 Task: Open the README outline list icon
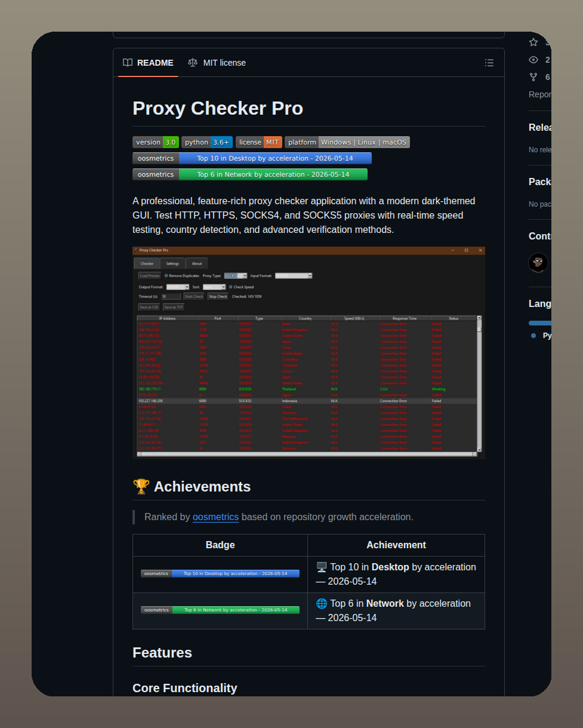(x=489, y=63)
